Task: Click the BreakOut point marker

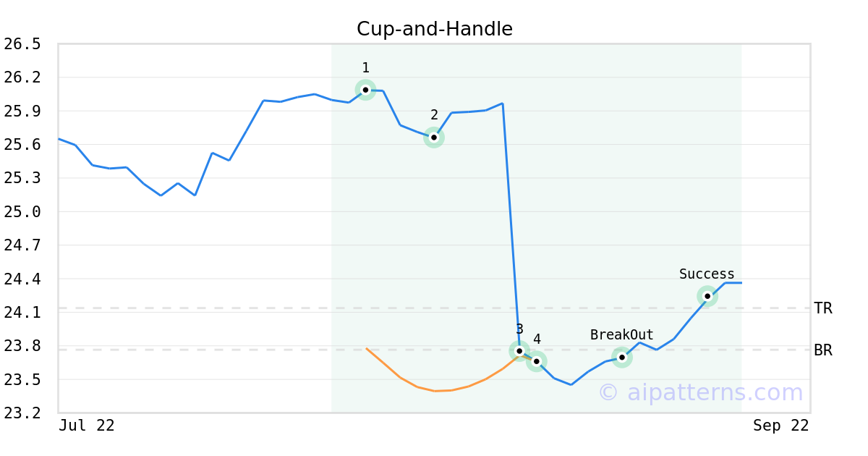Action: click(622, 357)
